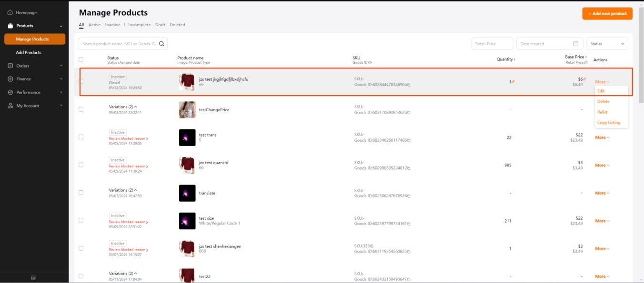The height and width of the screenshot is (283, 644).
Task: Click edit pencil next to quantity 1
Action: point(513,82)
